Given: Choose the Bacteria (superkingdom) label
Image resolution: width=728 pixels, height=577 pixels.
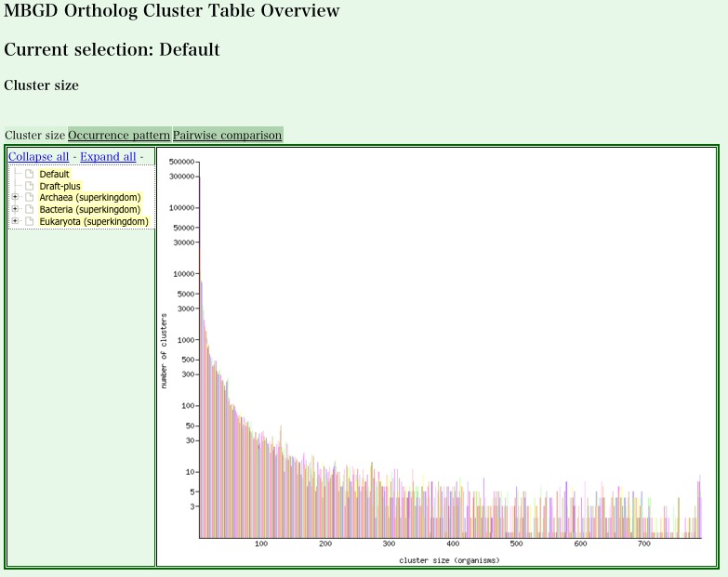Looking at the screenshot, I should [89, 210].
